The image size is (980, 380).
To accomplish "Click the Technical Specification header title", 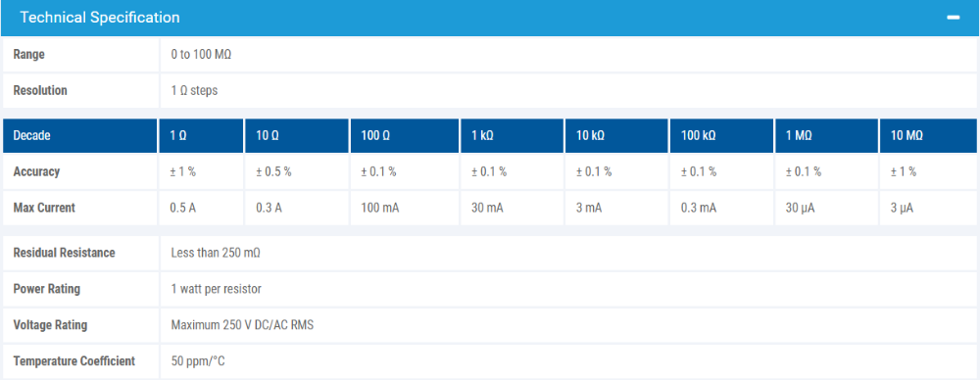I will coord(99,18).
